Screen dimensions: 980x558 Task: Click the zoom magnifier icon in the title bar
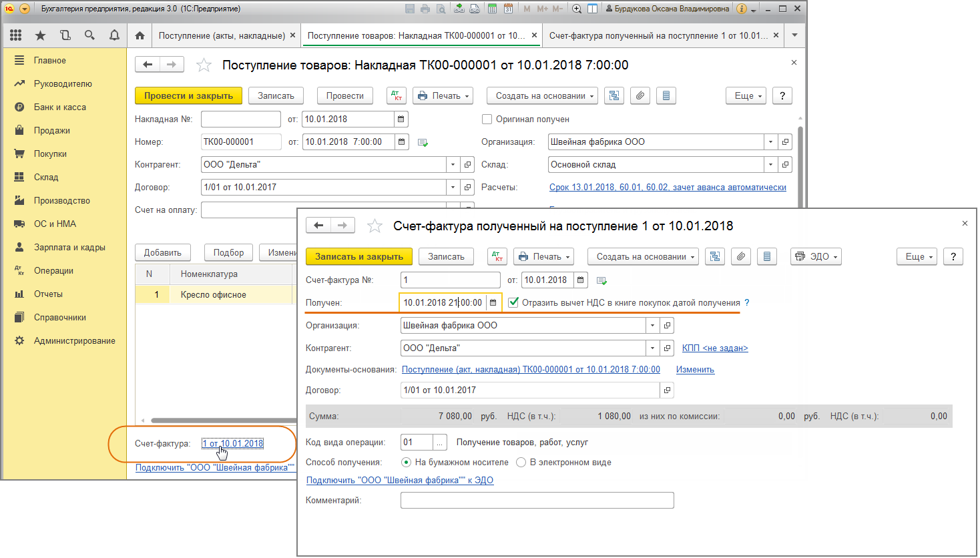tap(577, 9)
